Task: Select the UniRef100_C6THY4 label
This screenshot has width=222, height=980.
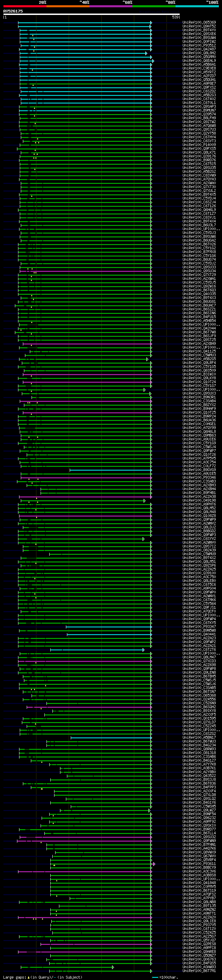Action: 199,137
